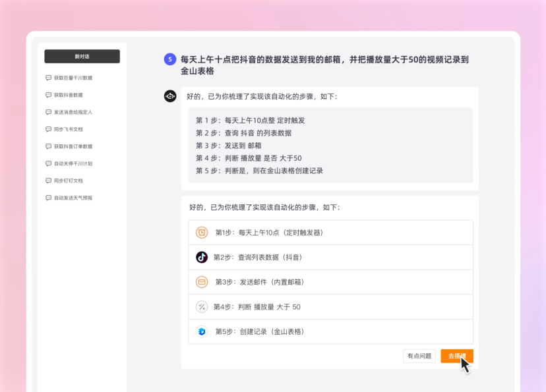Image resolution: width=546 pixels, height=392 pixels.
Task: Click the chat bubble icon beside 同步钉钉文档
Action: point(48,181)
